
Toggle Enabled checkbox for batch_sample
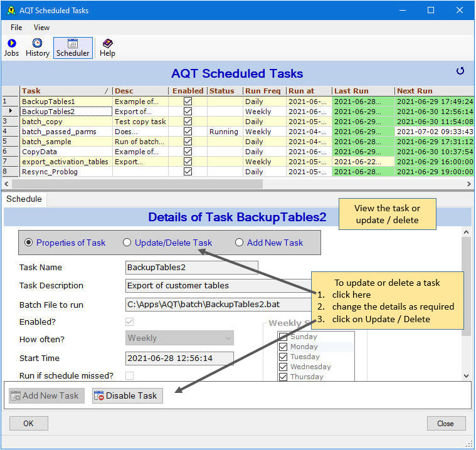pyautogui.click(x=188, y=142)
